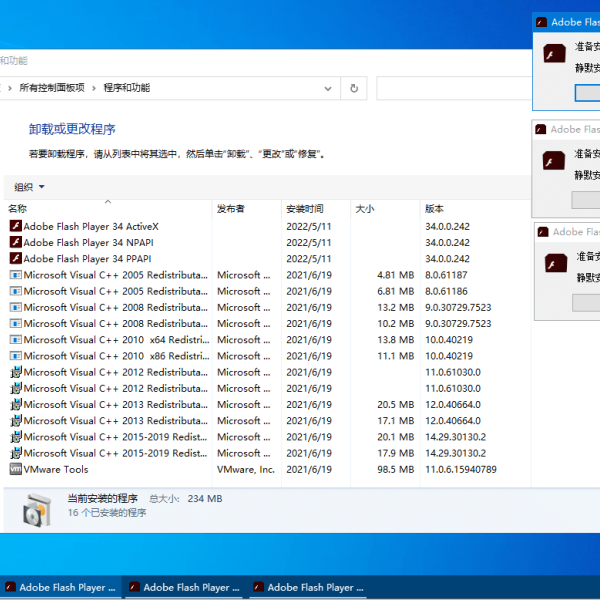
Task: Expand the breadcrumb arrow before 程序和功能
Action: [94, 88]
